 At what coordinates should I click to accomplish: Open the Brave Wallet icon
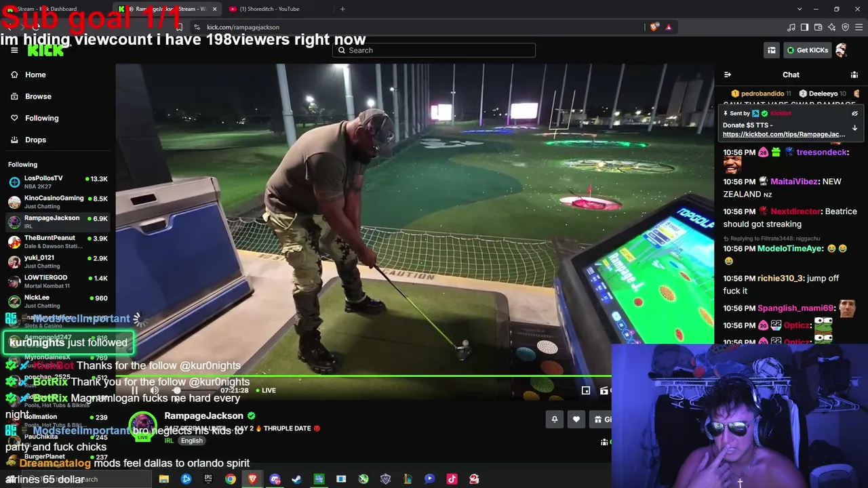pyautogui.click(x=818, y=27)
